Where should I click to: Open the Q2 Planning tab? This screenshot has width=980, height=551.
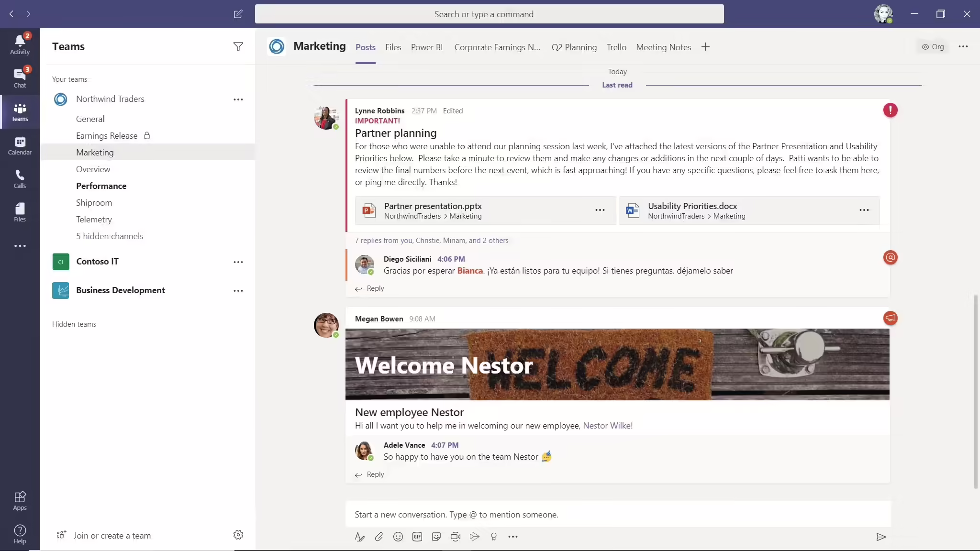tap(574, 47)
